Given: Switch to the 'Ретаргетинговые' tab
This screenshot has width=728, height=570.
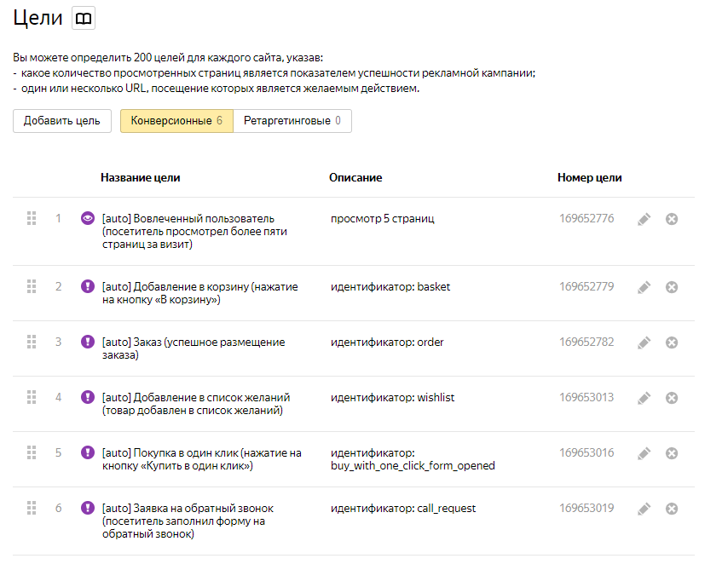Looking at the screenshot, I should point(292,121).
